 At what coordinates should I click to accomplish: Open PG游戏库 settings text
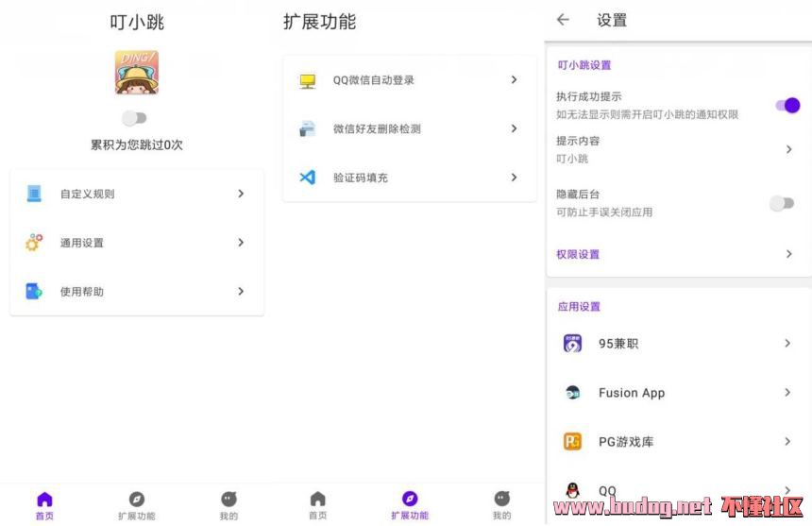pos(626,442)
